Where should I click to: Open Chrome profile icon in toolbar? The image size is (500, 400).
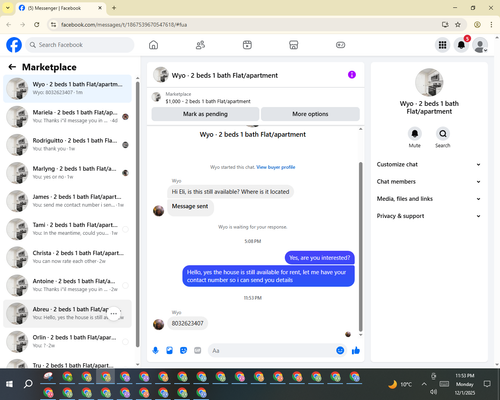coord(477,25)
